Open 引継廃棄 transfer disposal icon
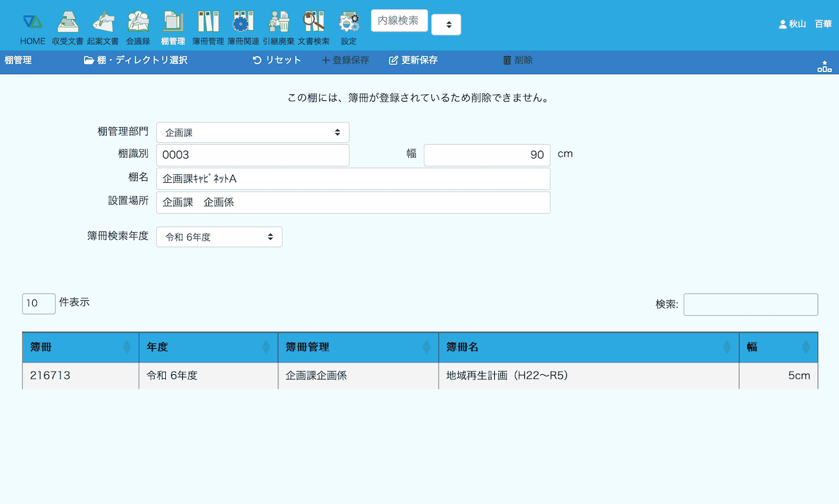Screen dimensions: 839x504 point(279,22)
